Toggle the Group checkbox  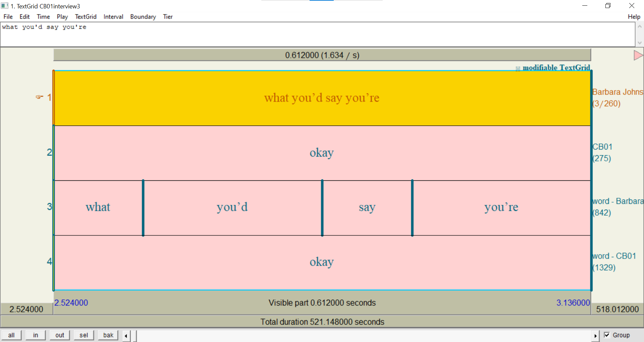point(607,335)
